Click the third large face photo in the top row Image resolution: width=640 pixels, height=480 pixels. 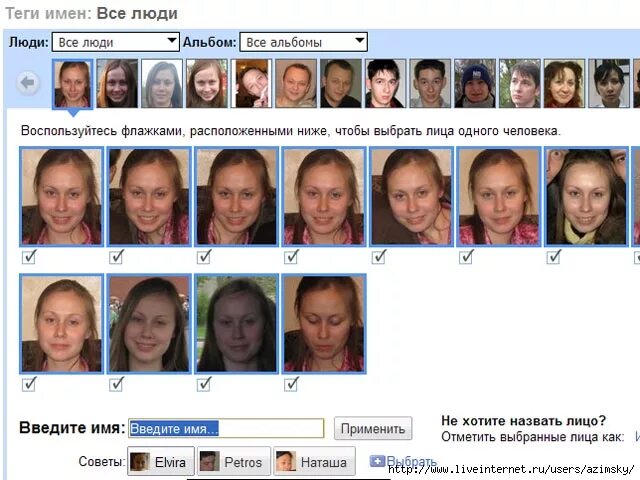[x=237, y=197]
